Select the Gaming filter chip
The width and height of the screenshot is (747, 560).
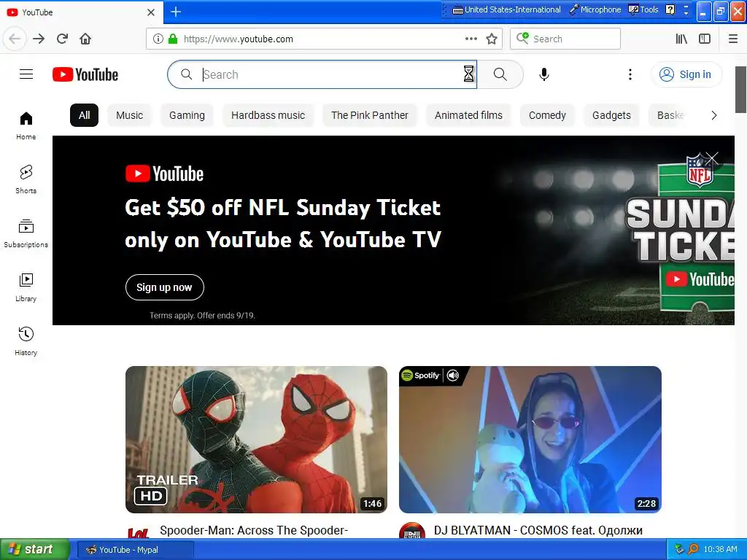click(187, 115)
